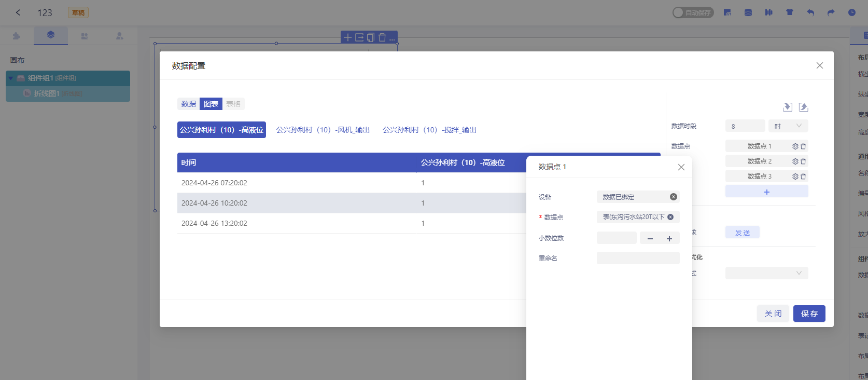Screen dimensions: 868x380
Task: Click the 数据时段 value field showing 8
Action: 745,126
